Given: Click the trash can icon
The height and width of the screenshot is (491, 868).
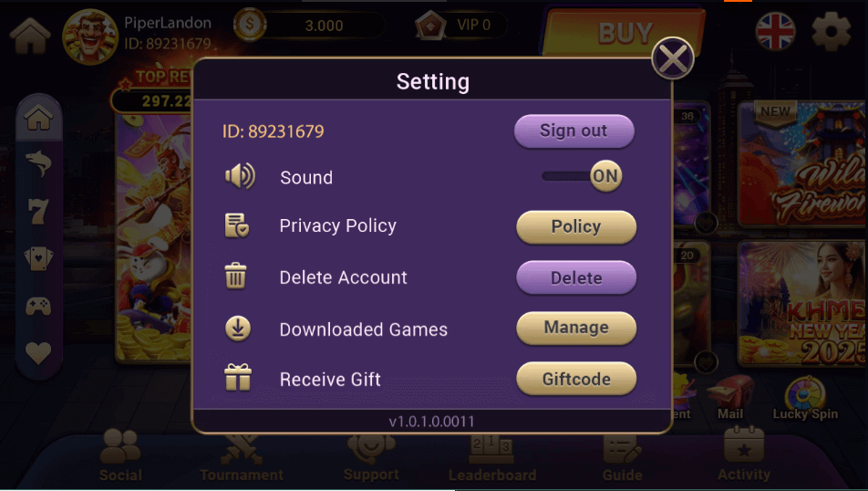Looking at the screenshot, I should pos(235,276).
